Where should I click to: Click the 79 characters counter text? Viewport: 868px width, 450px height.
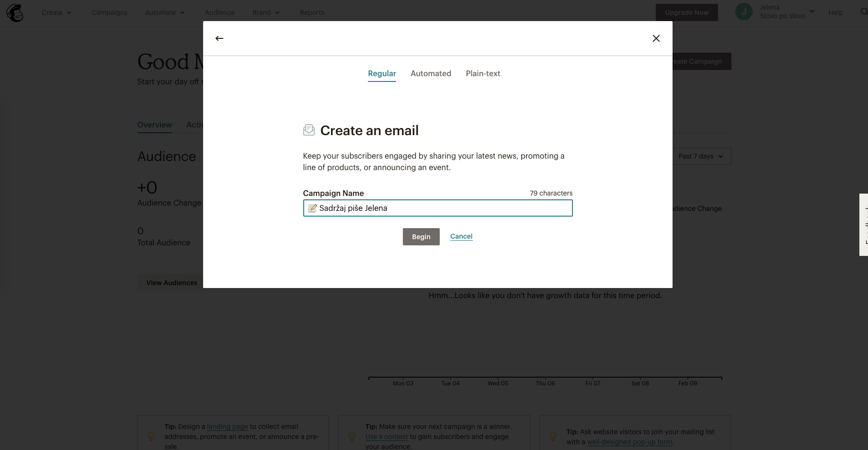[551, 193]
